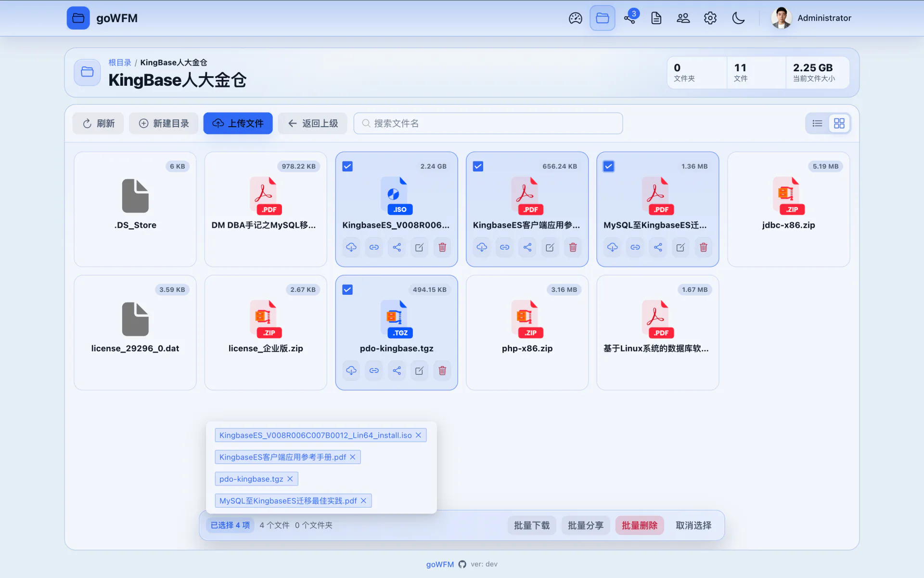Switch to grid view layout
Viewport: 924px width, 578px height.
(839, 124)
